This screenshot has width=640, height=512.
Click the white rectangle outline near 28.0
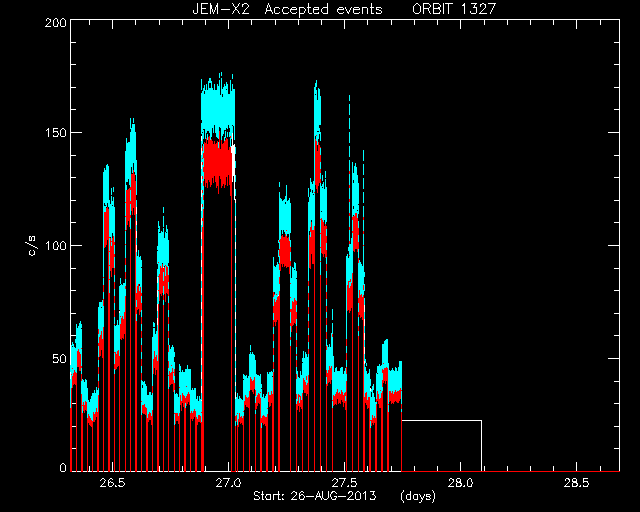tap(442, 445)
